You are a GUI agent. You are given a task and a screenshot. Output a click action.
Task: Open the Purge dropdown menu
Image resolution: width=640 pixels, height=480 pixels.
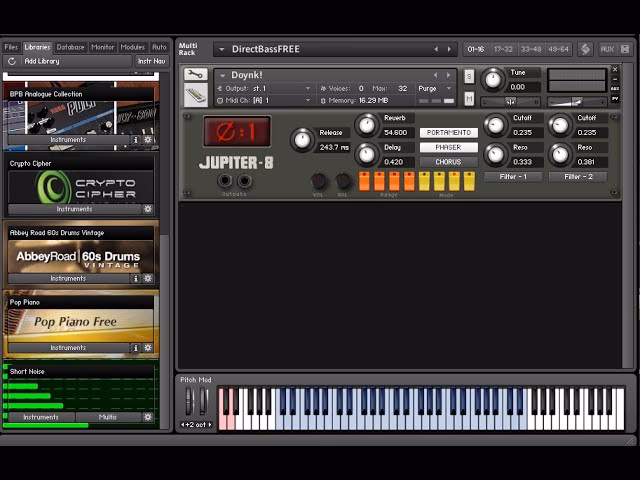pos(432,88)
